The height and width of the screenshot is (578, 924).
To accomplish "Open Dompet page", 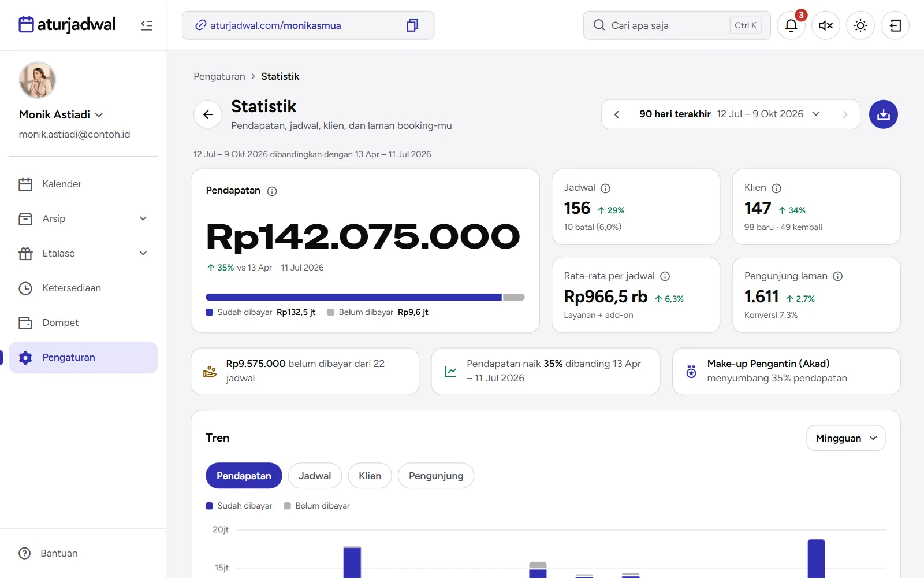I will point(83,323).
